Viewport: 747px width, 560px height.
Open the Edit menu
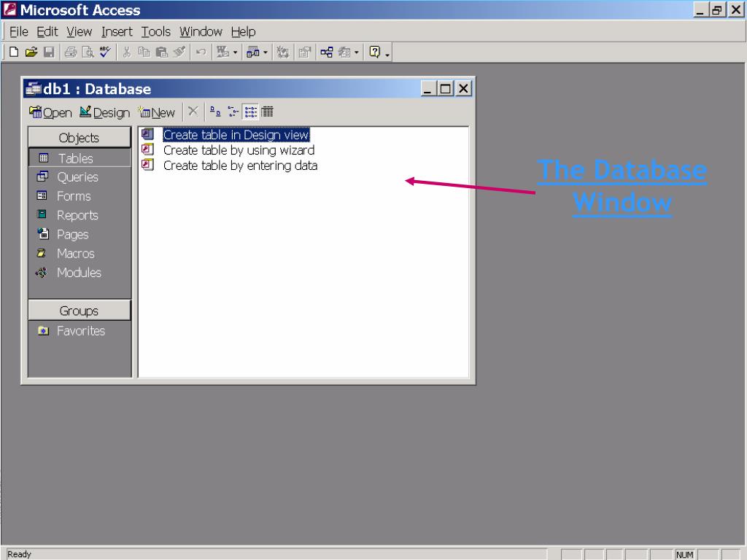click(47, 31)
